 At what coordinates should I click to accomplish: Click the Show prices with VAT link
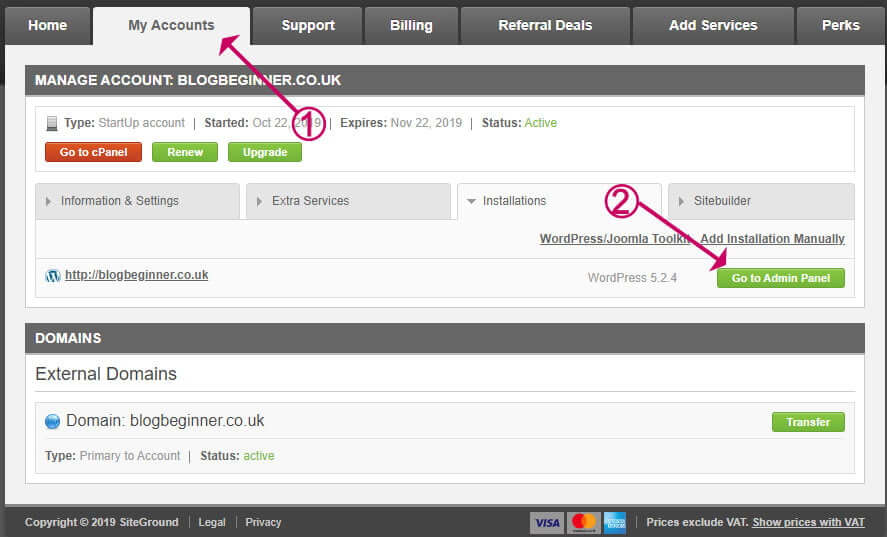(808, 522)
